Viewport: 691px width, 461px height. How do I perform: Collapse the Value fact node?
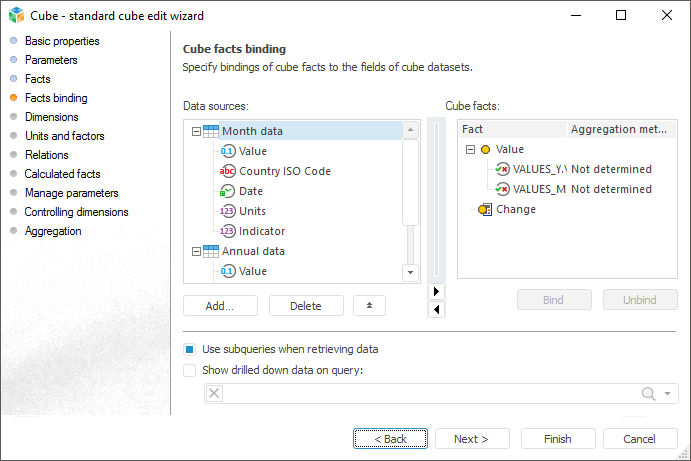pyautogui.click(x=469, y=149)
